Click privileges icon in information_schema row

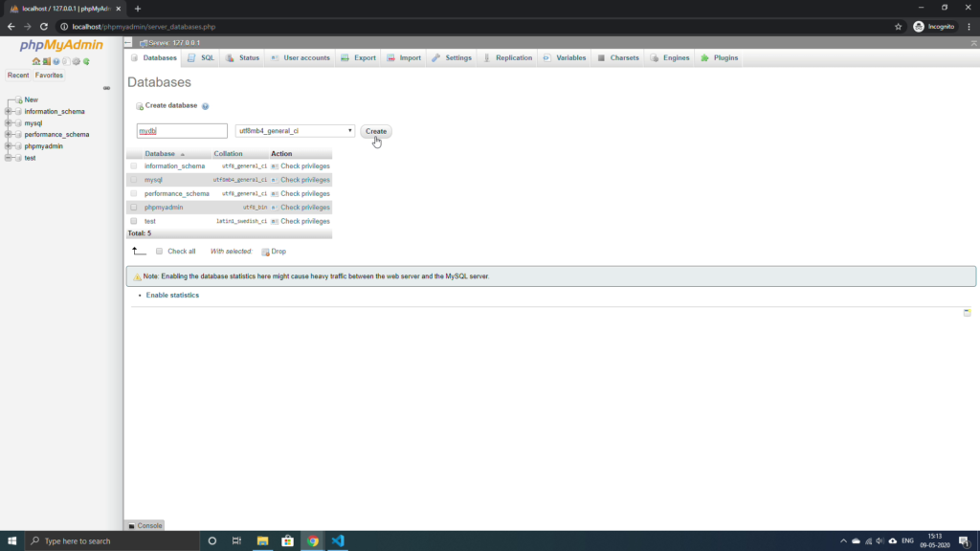coord(275,166)
